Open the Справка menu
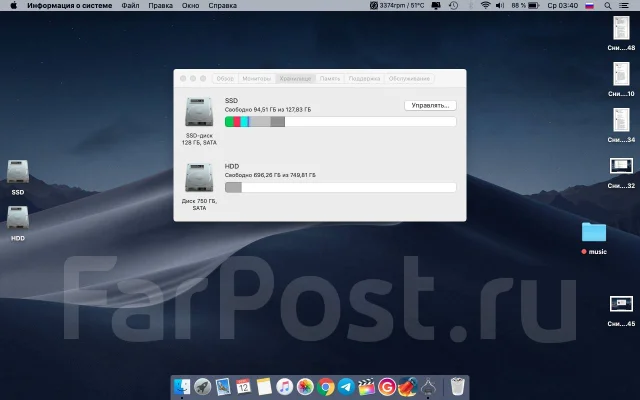Image resolution: width=640 pixels, height=400 pixels. (222, 6)
